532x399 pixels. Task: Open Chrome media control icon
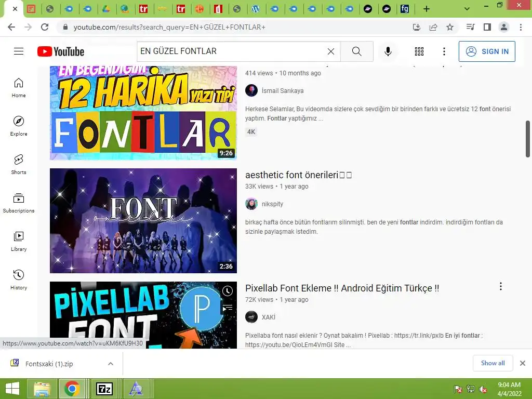pos(470,27)
